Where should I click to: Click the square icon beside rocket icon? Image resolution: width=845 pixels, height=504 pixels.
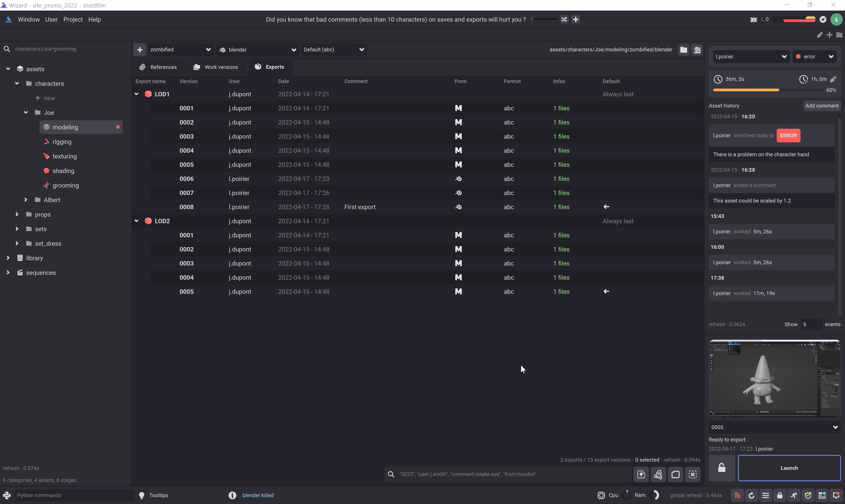point(676,474)
